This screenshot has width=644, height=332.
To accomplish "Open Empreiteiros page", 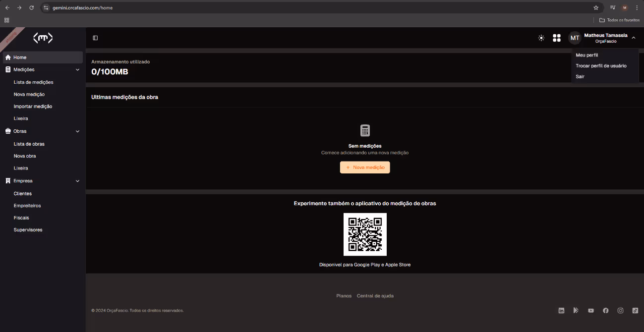I will 27,206.
